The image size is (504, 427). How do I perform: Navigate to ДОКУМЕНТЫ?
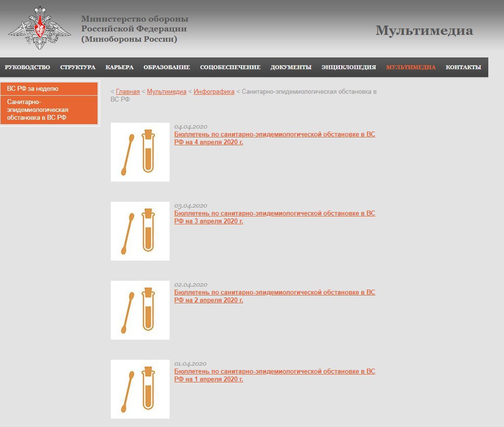pos(291,67)
